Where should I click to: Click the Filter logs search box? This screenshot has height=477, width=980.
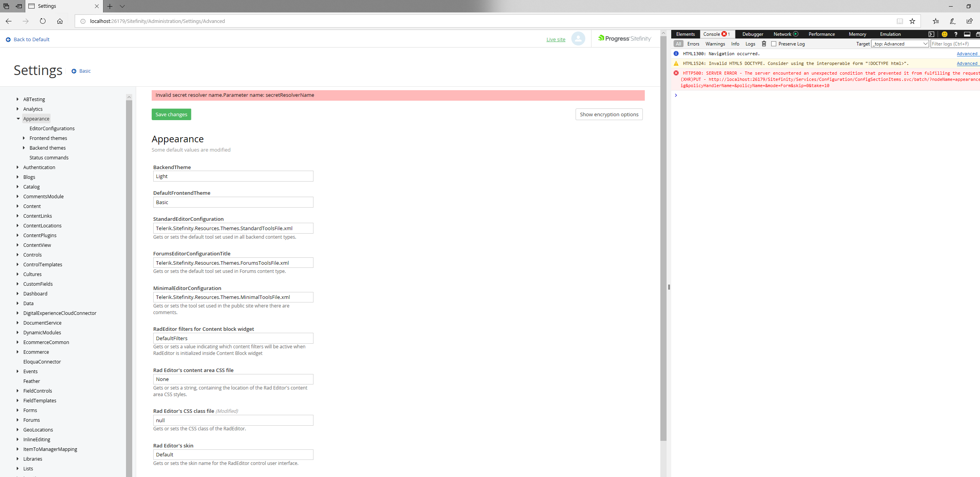coord(955,44)
